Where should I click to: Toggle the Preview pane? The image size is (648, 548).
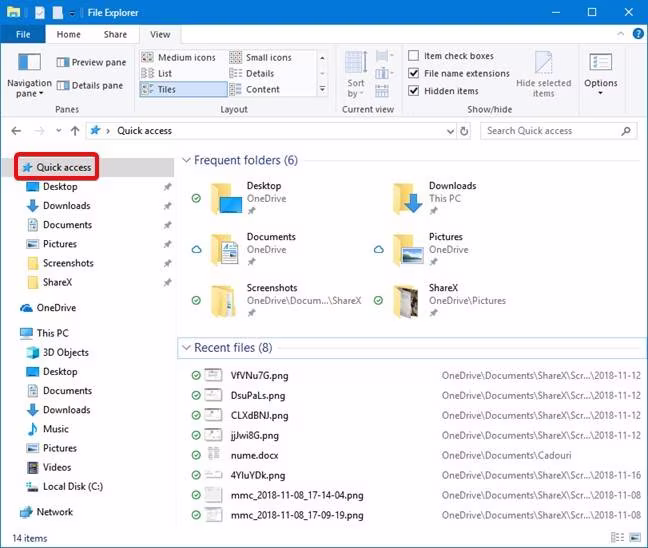(x=91, y=62)
